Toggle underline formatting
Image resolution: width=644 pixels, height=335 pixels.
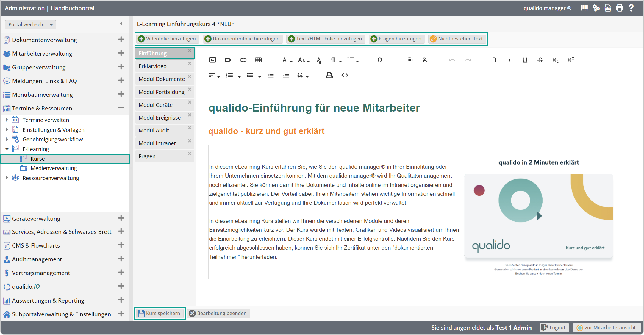pyautogui.click(x=525, y=60)
